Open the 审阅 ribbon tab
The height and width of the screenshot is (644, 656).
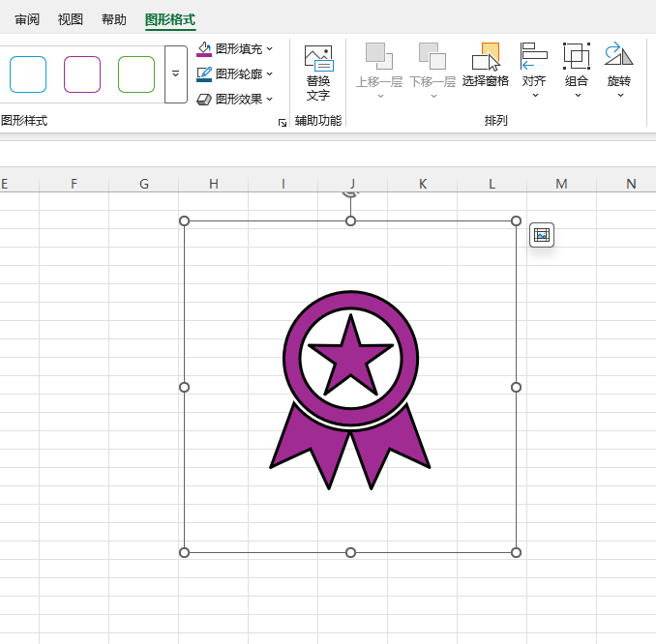click(27, 19)
